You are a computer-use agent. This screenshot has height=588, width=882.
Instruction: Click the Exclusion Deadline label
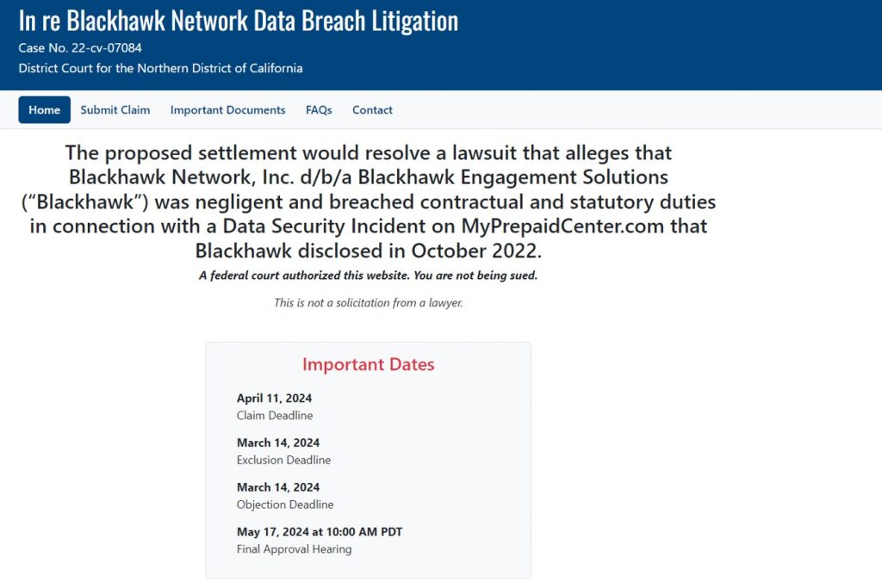click(283, 461)
